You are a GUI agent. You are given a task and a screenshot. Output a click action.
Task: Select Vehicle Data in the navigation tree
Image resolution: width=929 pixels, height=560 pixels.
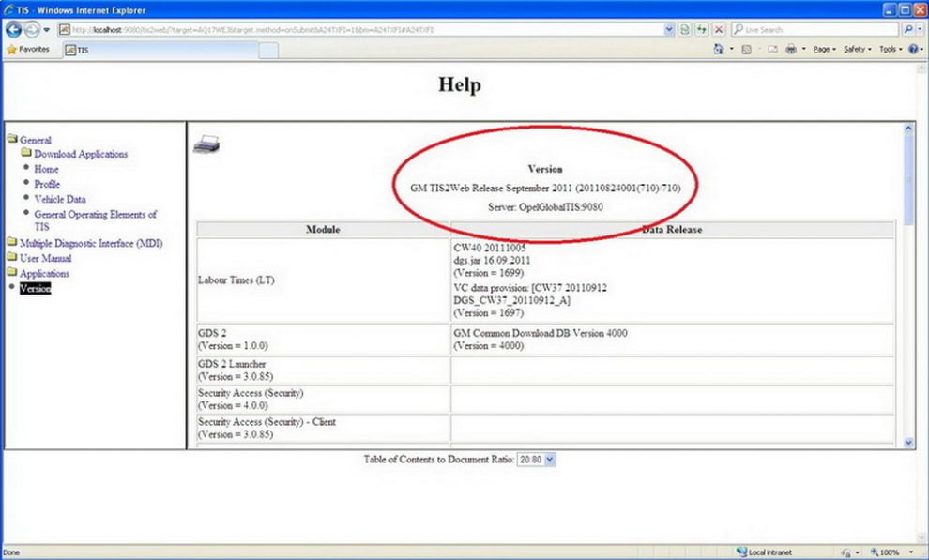point(59,199)
